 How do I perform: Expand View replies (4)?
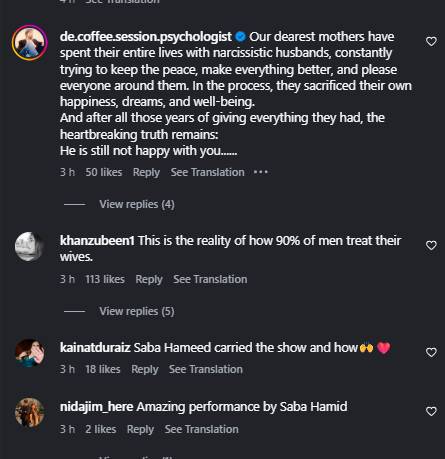pyautogui.click(x=137, y=204)
